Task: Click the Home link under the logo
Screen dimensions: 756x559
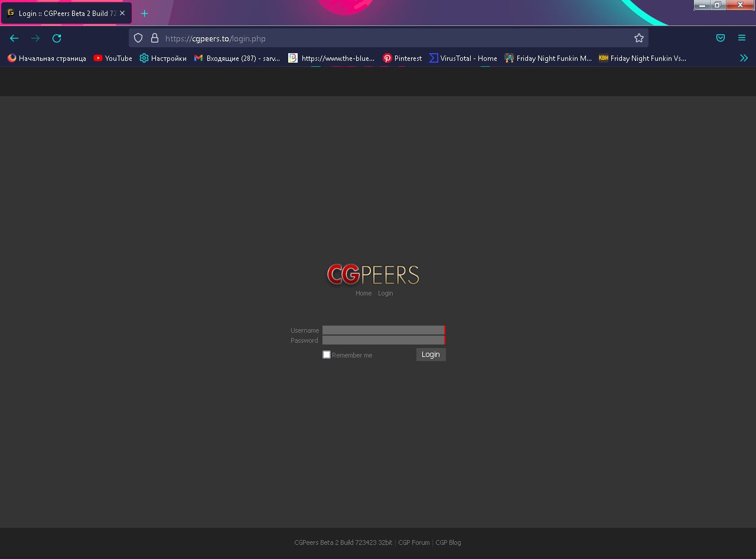Action: [x=363, y=293]
